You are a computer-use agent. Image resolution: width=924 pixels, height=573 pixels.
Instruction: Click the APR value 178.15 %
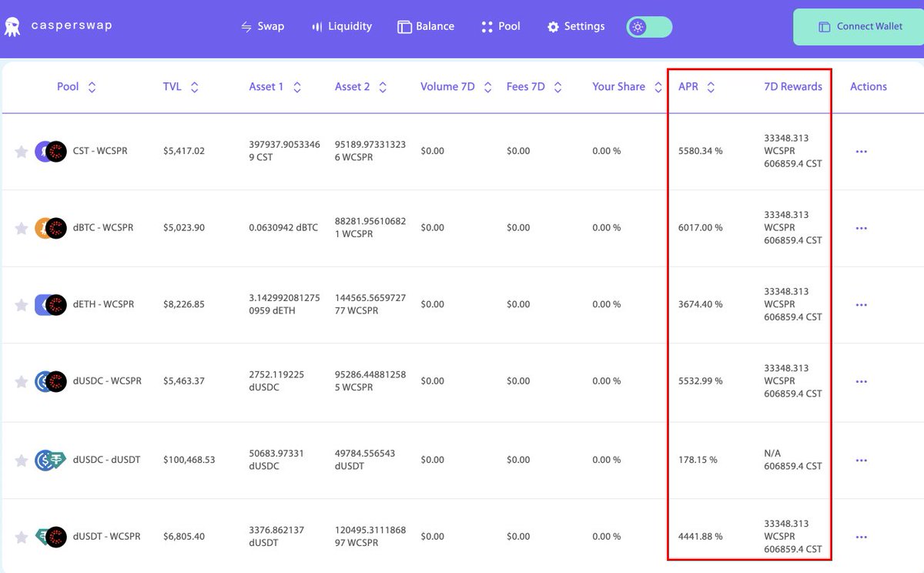pyautogui.click(x=698, y=460)
